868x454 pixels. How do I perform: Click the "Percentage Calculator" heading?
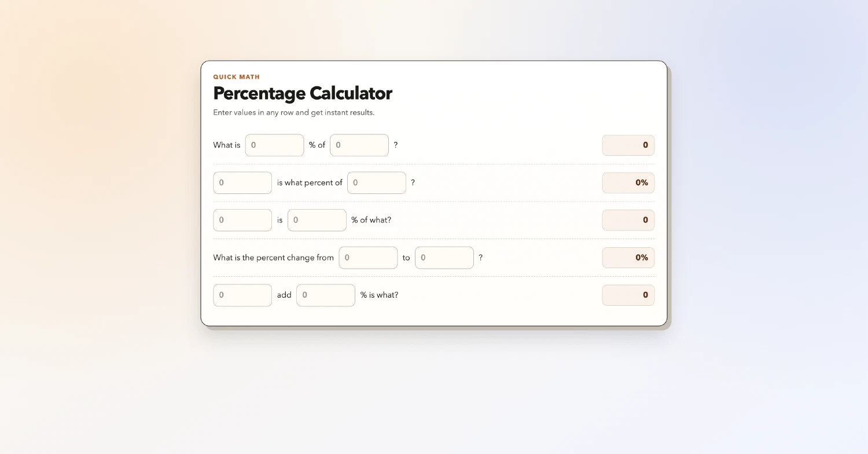303,93
